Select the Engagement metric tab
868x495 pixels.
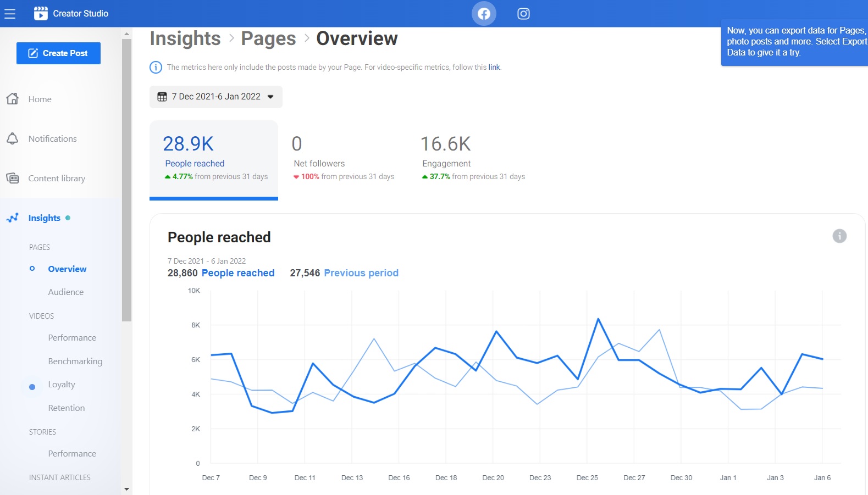(473, 159)
